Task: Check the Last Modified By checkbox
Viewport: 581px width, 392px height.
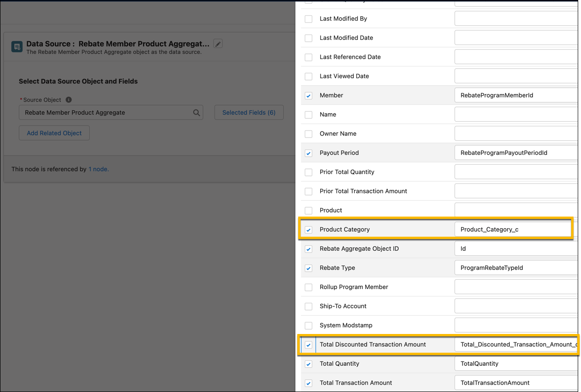Action: (308, 19)
